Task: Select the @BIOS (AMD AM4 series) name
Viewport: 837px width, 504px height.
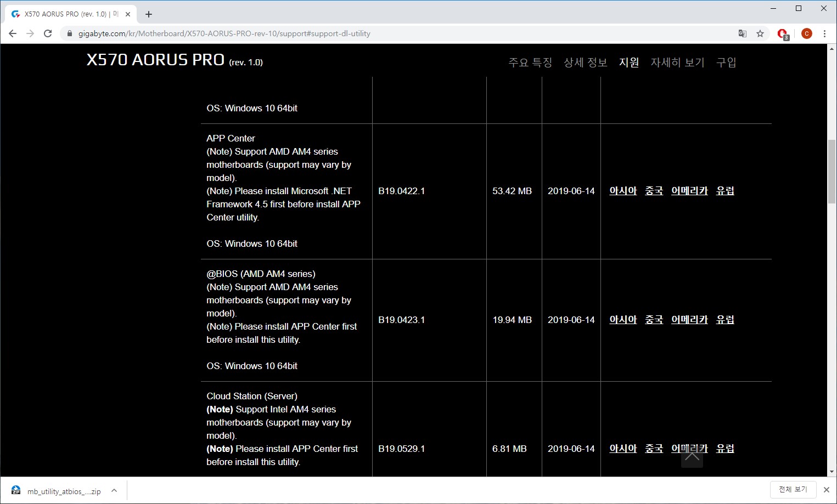Action: (261, 274)
